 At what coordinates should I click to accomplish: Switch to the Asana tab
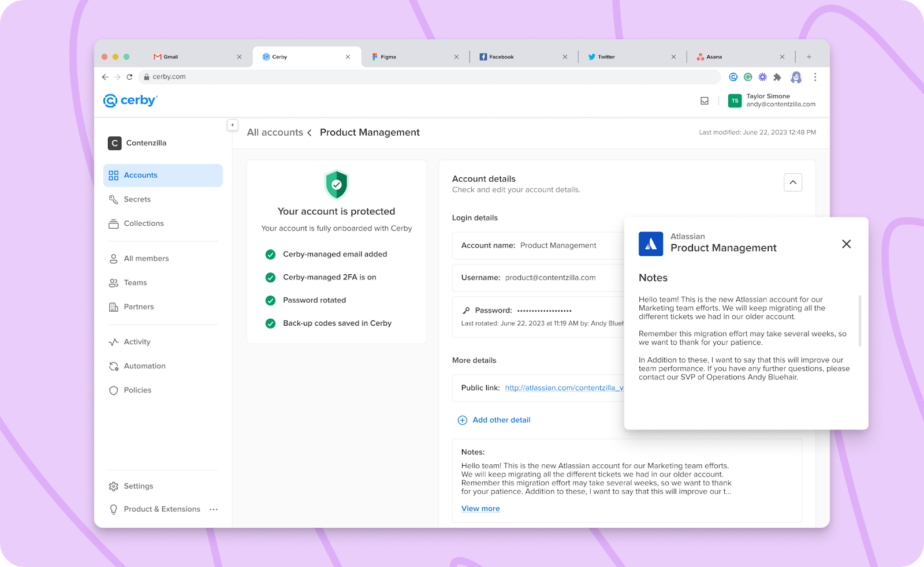coord(740,57)
